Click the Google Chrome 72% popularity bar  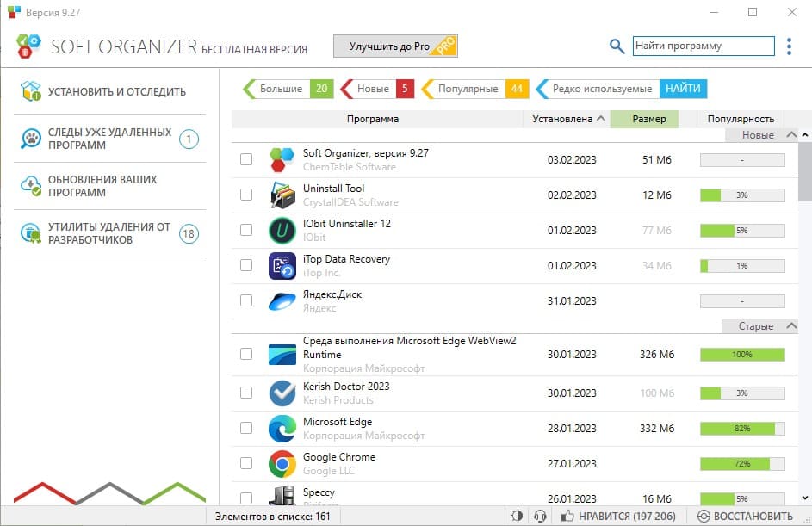click(x=742, y=463)
